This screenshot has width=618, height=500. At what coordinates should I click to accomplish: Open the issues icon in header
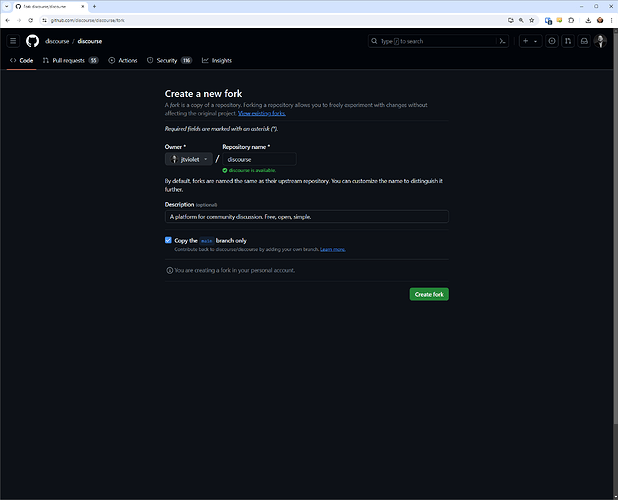tap(552, 41)
